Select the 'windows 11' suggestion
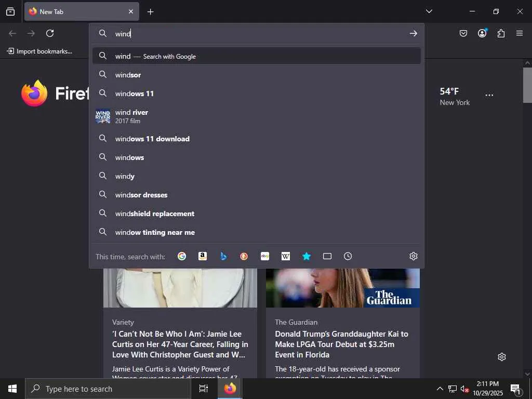This screenshot has width=532, height=399. [x=257, y=94]
